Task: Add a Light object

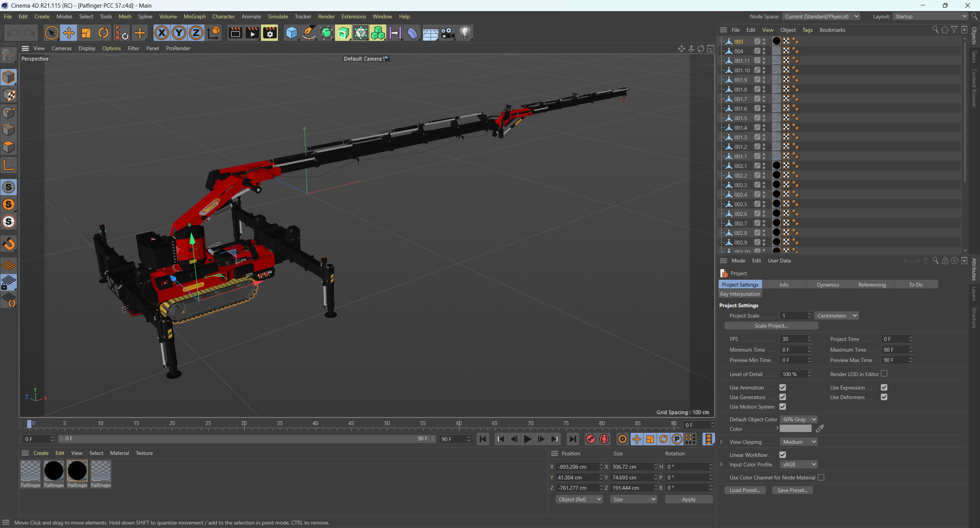Action: [465, 33]
